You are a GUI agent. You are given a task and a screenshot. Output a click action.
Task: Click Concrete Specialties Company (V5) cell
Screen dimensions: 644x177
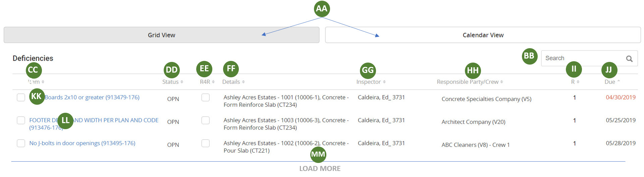pos(486,99)
